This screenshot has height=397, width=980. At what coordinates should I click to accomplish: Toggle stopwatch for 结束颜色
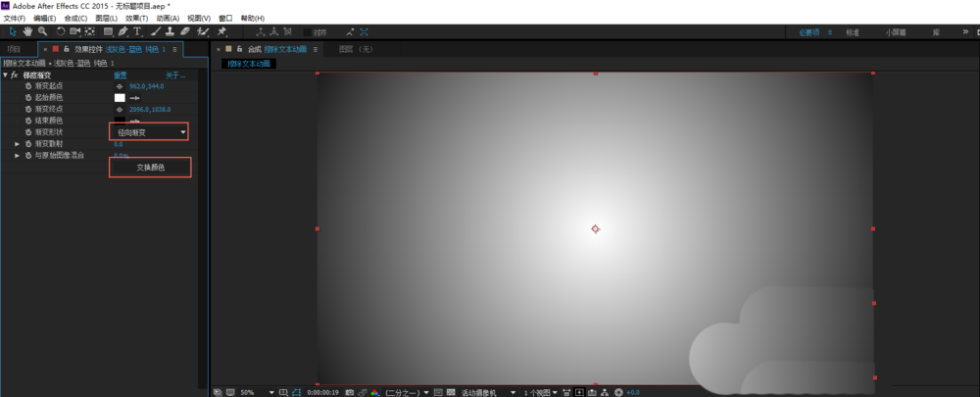click(28, 121)
